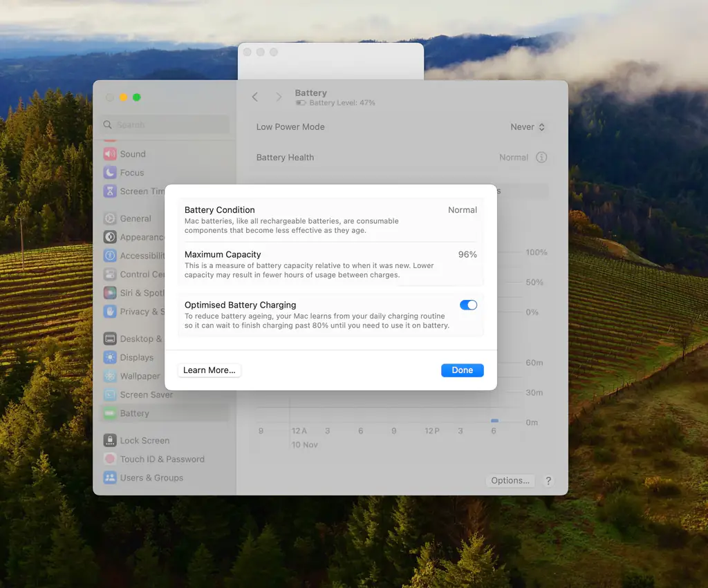708x588 pixels.
Task: Click the Search field in sidebar
Action: (x=166, y=125)
